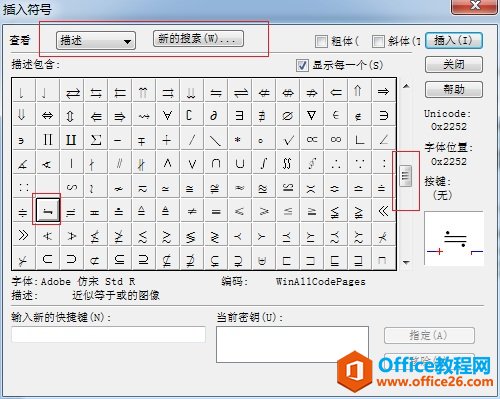Click the symbol grid scroll-down arrow
Viewport: 500px width, 399px height.
pyautogui.click(x=406, y=262)
